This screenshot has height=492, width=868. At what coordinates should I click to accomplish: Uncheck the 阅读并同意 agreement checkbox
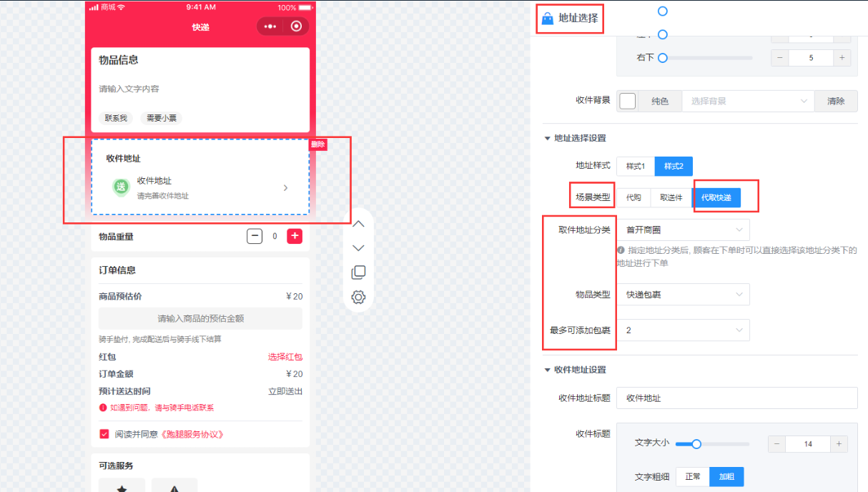[104, 434]
